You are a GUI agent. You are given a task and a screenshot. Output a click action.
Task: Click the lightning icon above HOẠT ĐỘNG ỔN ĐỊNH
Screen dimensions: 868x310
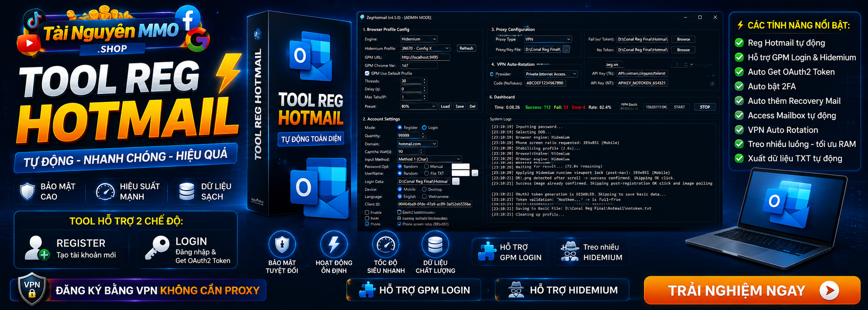[334, 244]
